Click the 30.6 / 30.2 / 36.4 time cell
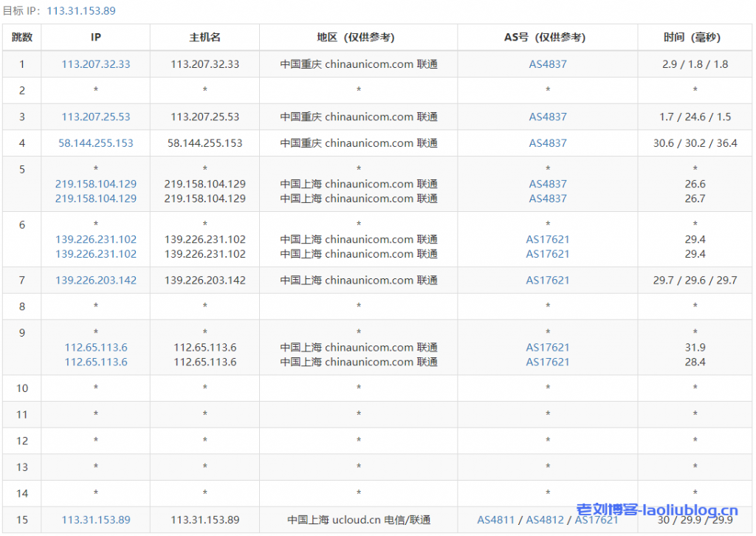Image resolution: width=756 pixels, height=536 pixels. 695,143
